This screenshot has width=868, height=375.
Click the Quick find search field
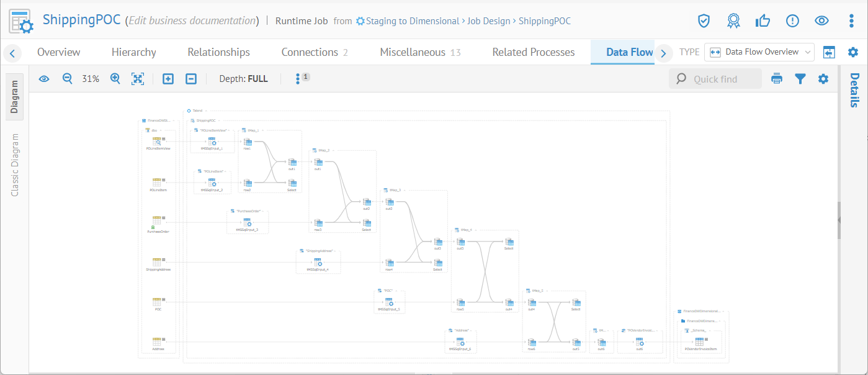(x=715, y=79)
